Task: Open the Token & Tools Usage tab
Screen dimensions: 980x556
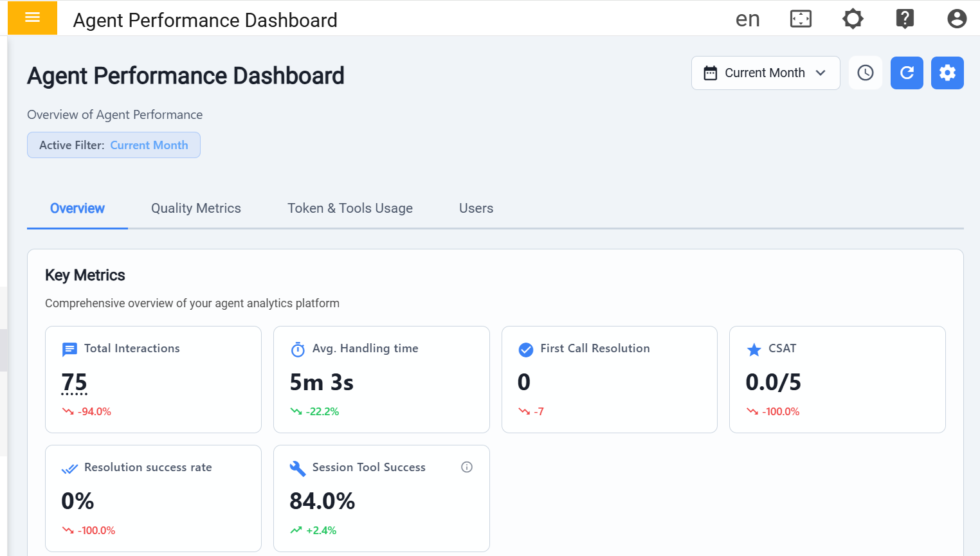Action: [x=350, y=208]
